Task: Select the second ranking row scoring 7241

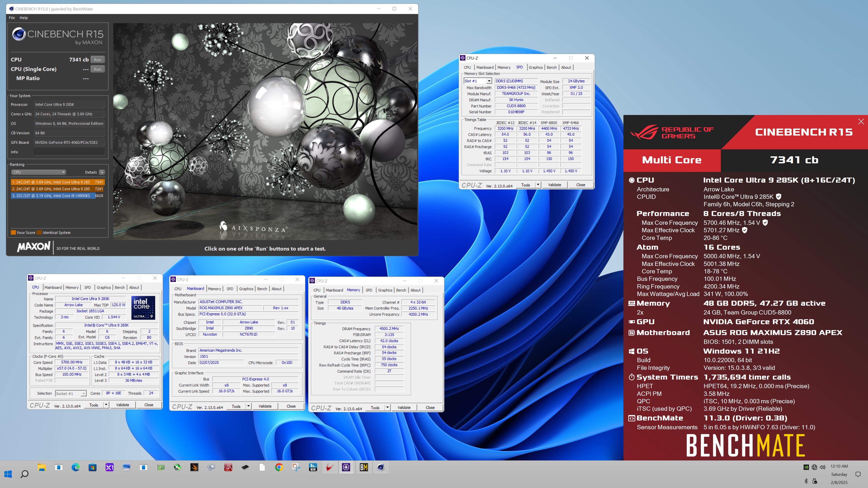Action: click(x=58, y=189)
